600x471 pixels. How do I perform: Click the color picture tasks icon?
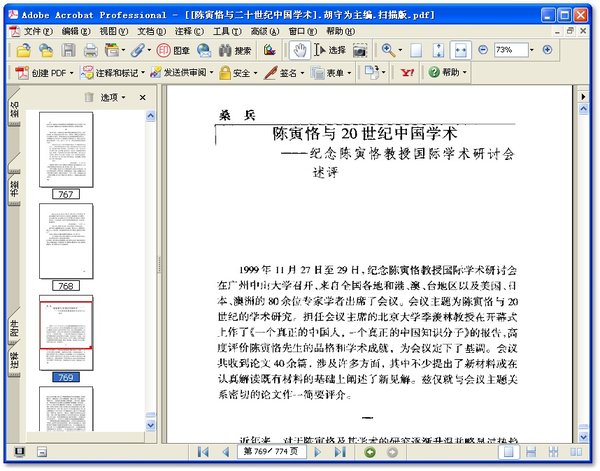tap(269, 50)
